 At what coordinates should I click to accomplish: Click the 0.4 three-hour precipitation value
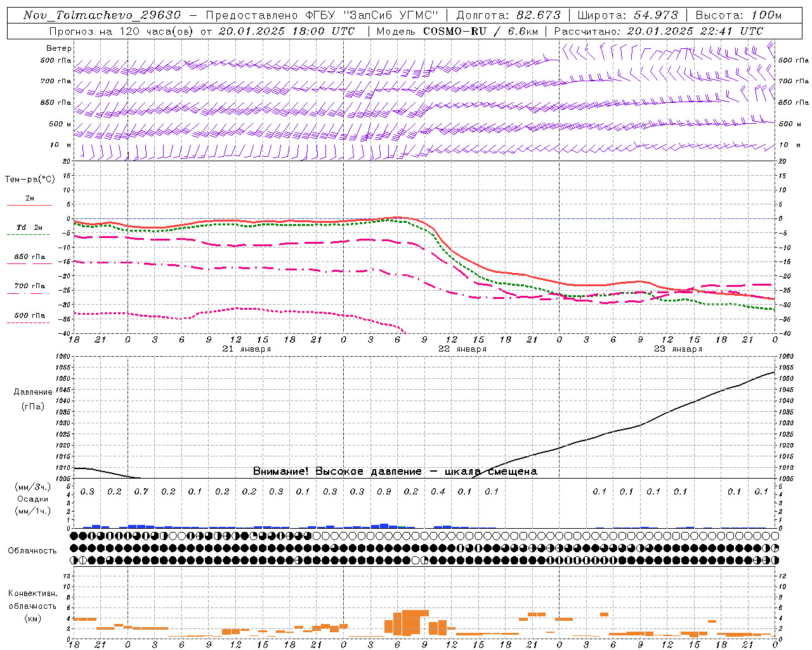tap(438, 491)
